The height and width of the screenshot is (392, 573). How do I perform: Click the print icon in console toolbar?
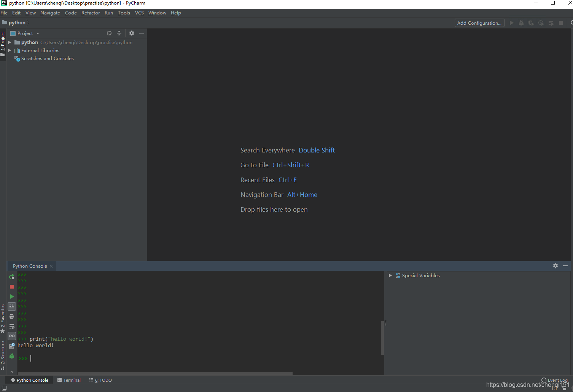tap(12, 316)
